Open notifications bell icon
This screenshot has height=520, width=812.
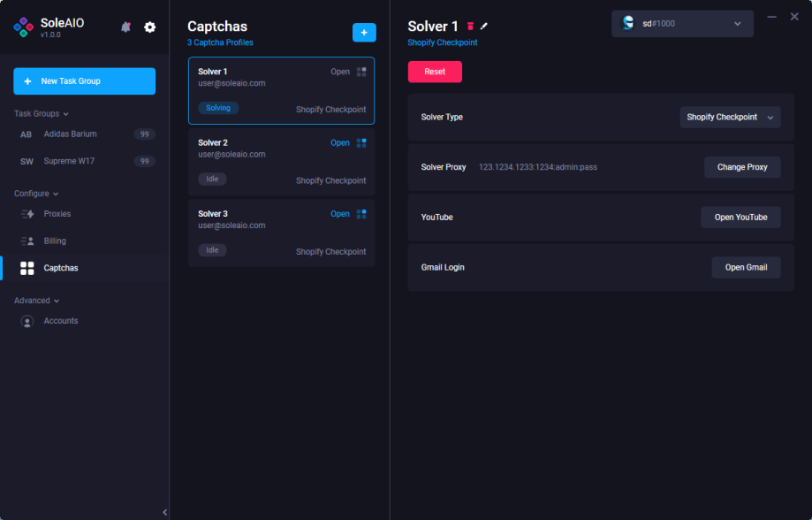[x=125, y=27]
